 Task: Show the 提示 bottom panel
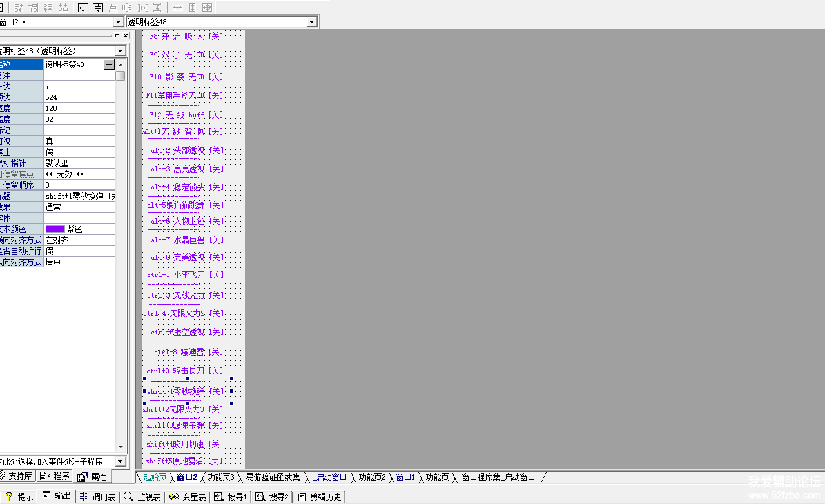(x=19, y=496)
